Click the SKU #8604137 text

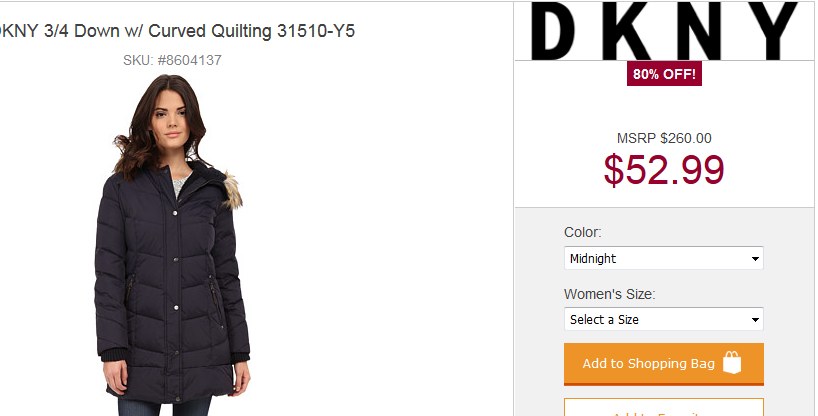[172, 60]
